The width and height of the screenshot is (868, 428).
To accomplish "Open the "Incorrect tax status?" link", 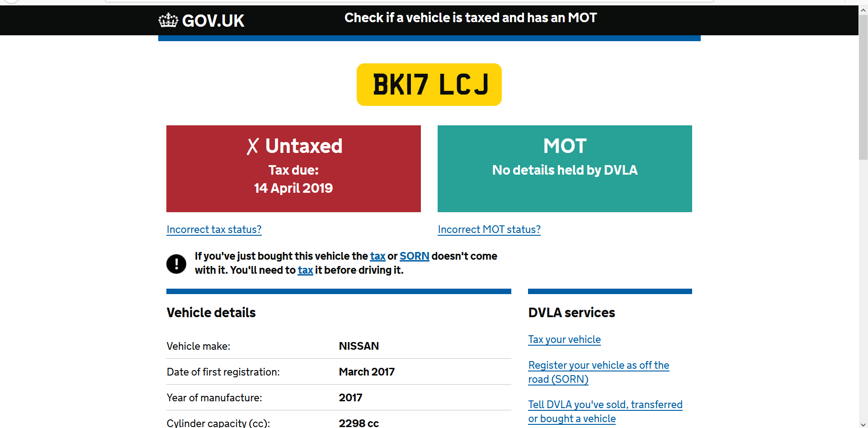I will [x=214, y=229].
